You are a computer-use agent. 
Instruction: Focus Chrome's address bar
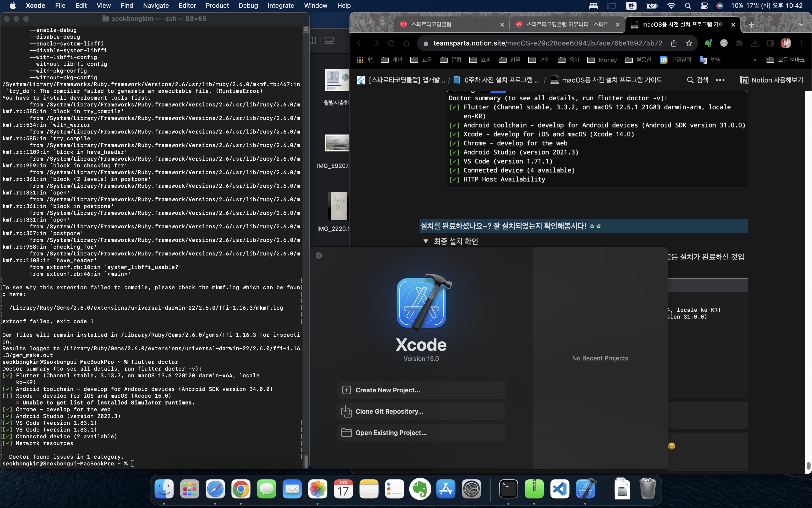pos(548,43)
